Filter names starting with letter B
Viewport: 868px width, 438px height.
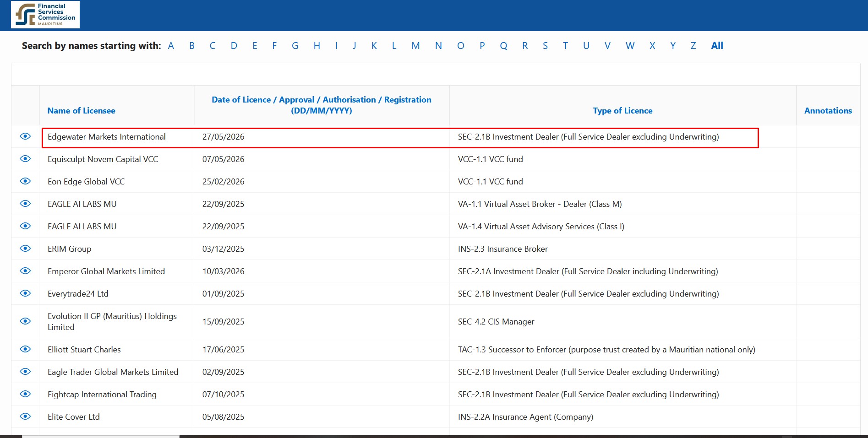click(192, 46)
